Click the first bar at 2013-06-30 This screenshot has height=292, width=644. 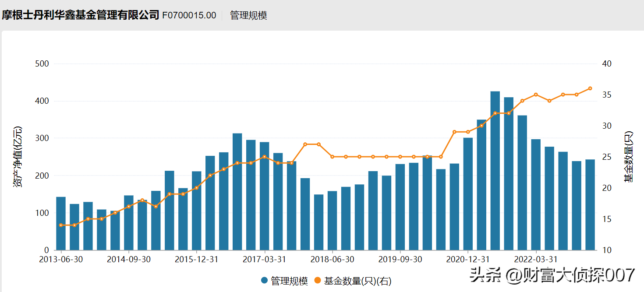coord(61,224)
